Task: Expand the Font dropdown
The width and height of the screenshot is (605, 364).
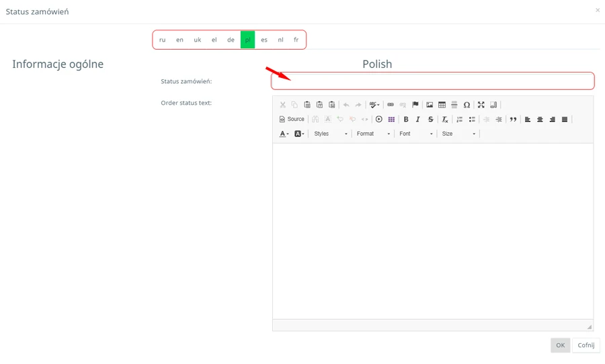Action: (415, 134)
